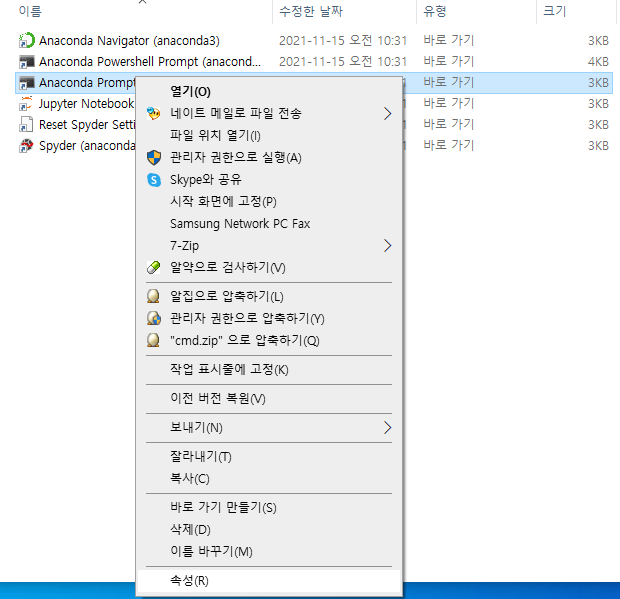This screenshot has height=599, width=620.
Task: Click the Anaconda Powershell Prompt file icon
Action: pyautogui.click(x=26, y=62)
